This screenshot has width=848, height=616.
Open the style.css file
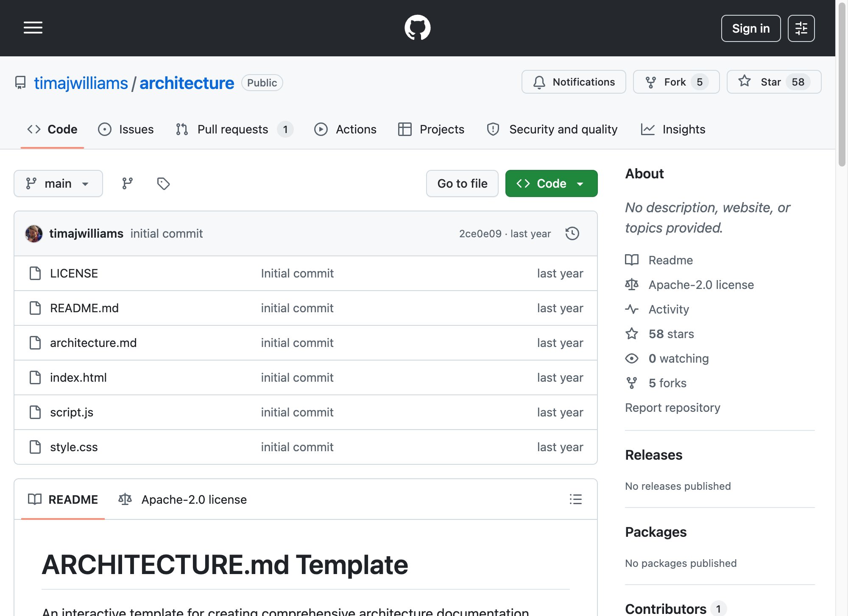tap(74, 447)
